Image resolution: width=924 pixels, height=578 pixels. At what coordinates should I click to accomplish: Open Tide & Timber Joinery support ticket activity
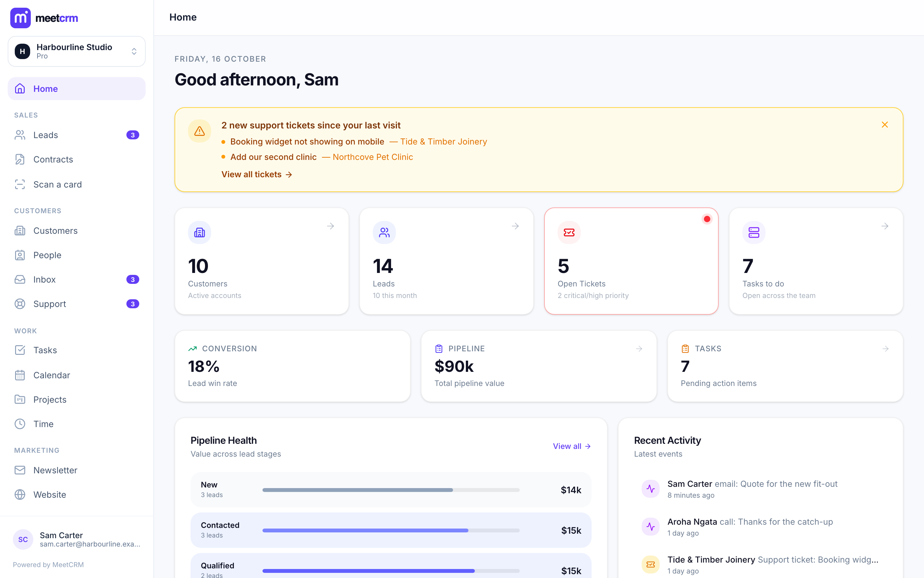point(760,565)
